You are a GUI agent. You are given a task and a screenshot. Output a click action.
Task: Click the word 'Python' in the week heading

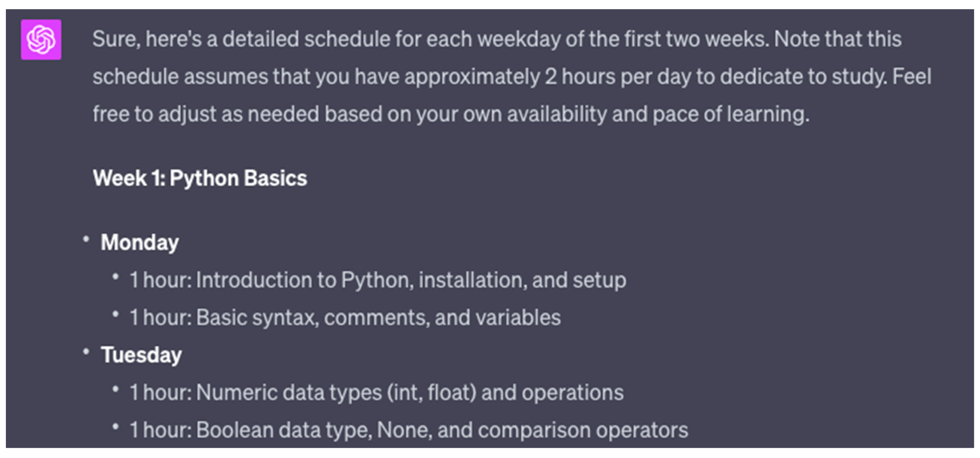[204, 178]
